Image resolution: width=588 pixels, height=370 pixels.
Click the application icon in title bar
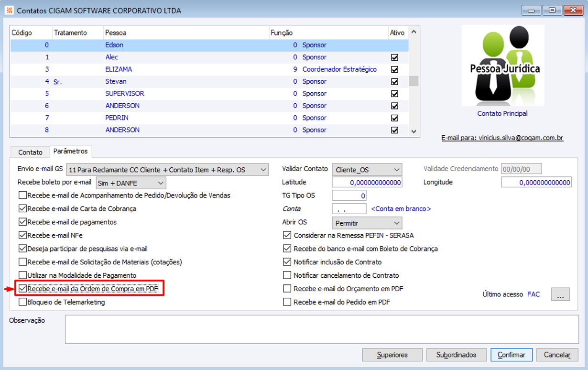point(9,10)
